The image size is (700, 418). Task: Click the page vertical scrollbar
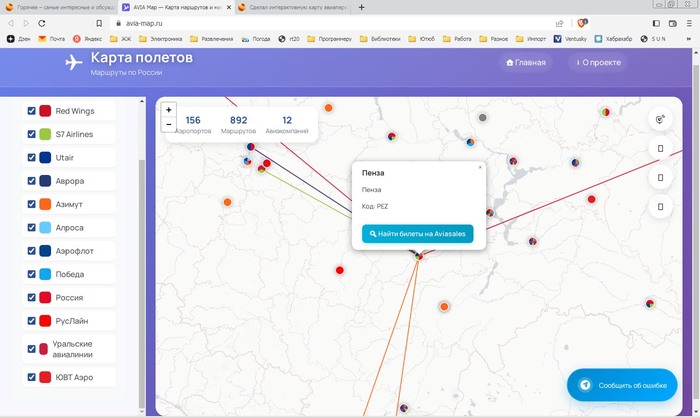[x=696, y=232]
